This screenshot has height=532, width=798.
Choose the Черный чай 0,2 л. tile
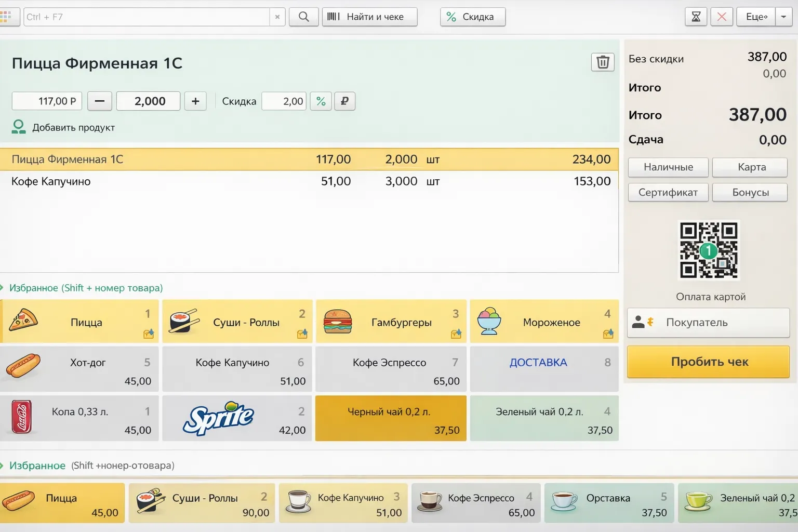point(390,419)
